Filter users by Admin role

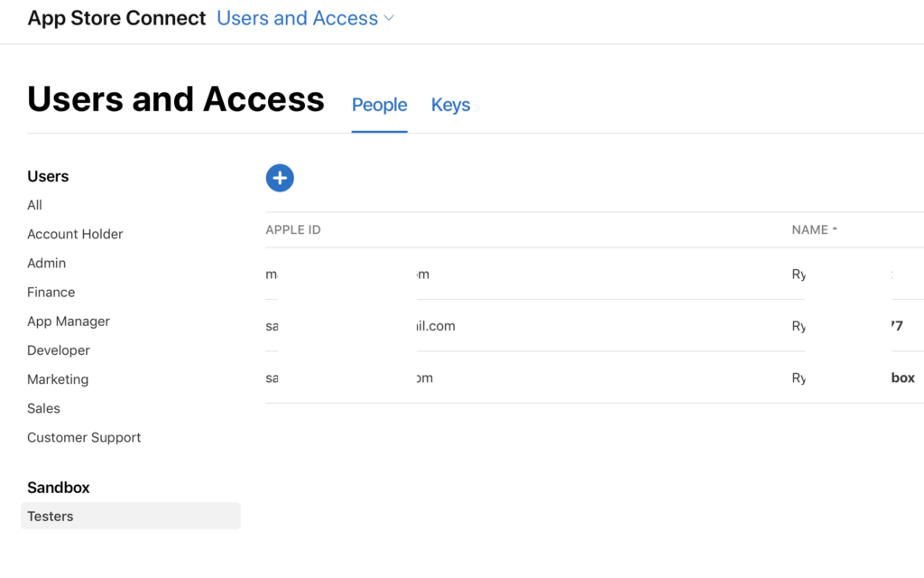(47, 263)
